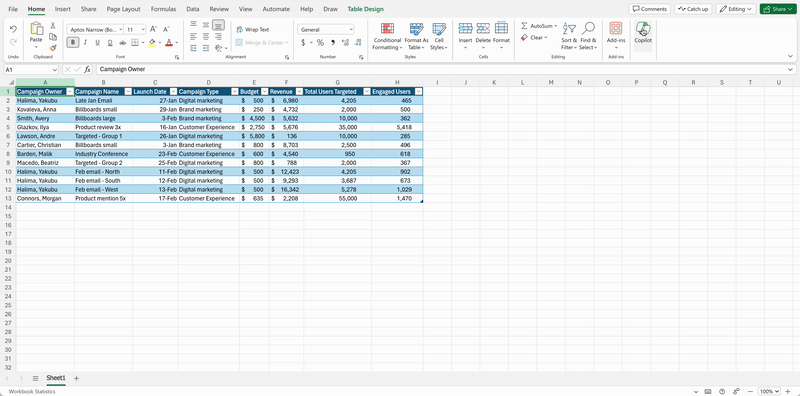Open the Insert ribbon tab
800x396 pixels.
pos(63,9)
